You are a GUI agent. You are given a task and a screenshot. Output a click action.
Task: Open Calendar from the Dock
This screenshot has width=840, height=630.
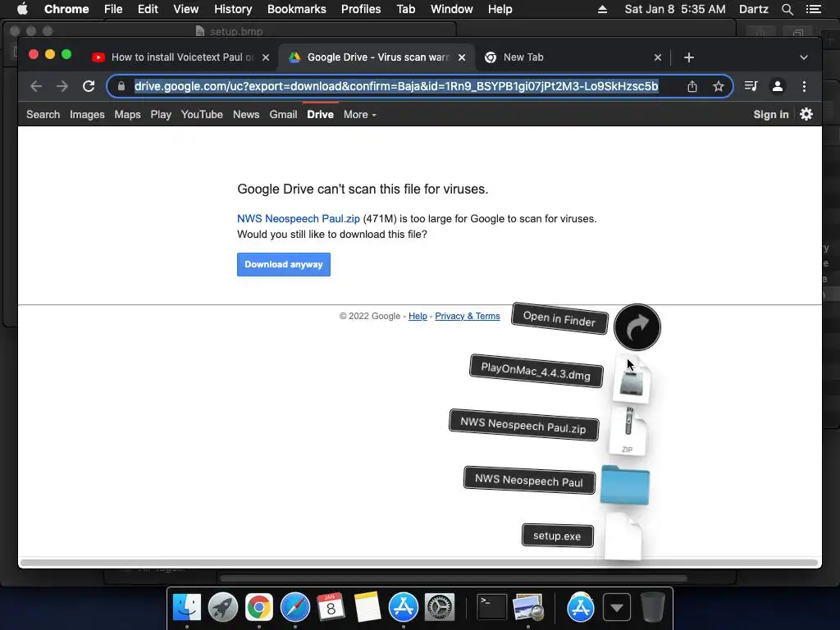[331, 608]
